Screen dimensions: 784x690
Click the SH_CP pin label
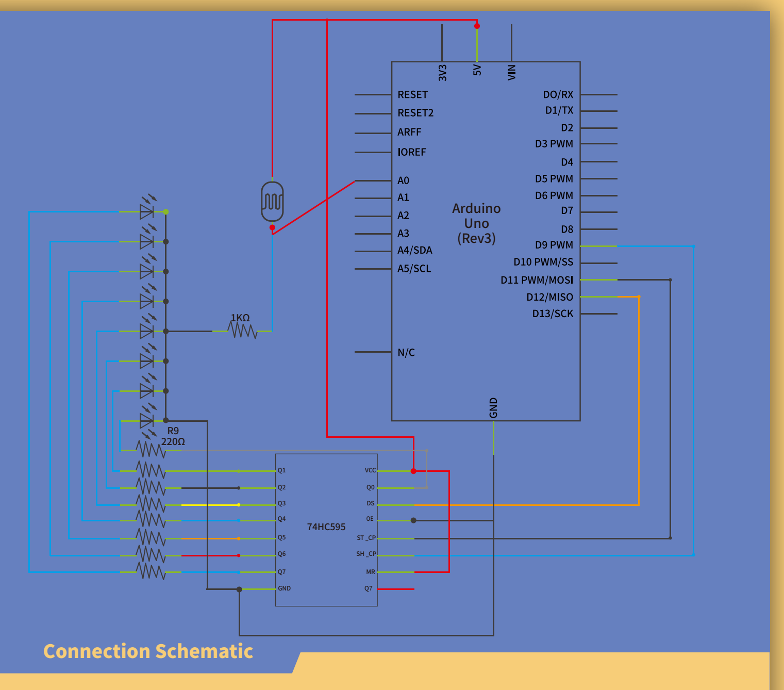[366, 554]
